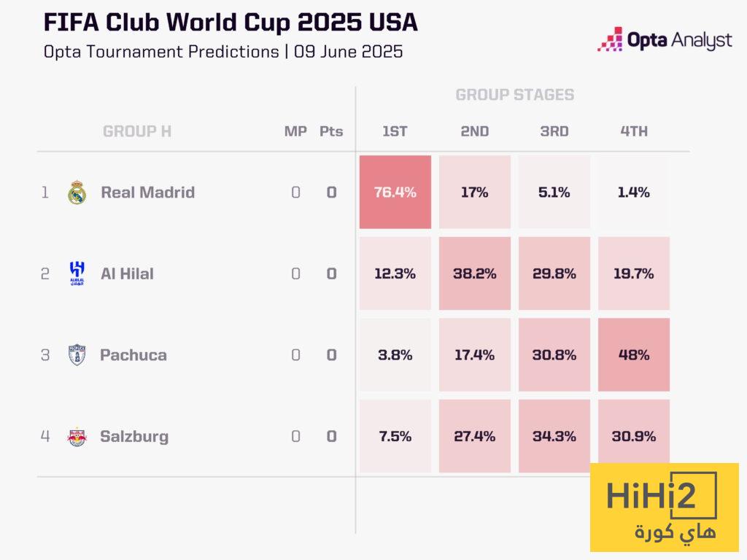
Task: Click the Pachuca club crest
Action: 77,355
